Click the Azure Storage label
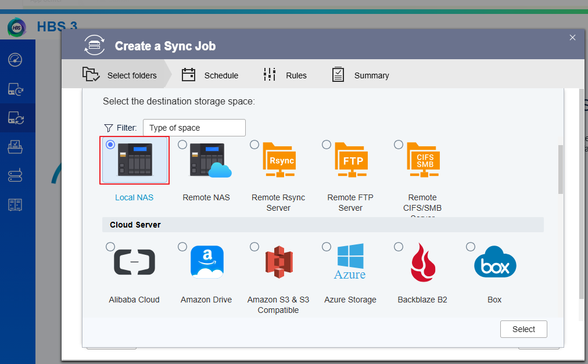Viewport: 588px width, 364px height. [350, 300]
